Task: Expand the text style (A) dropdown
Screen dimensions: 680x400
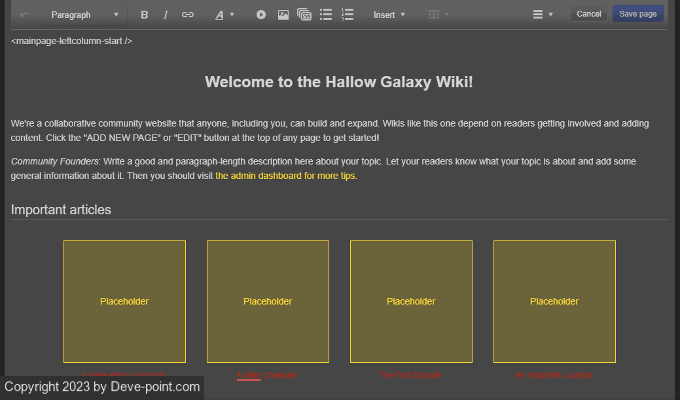Action: (224, 15)
